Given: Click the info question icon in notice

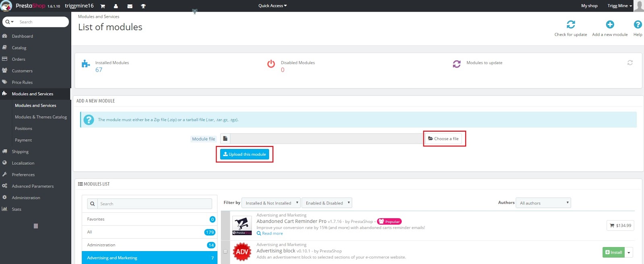Looking at the screenshot, I should 89,120.
